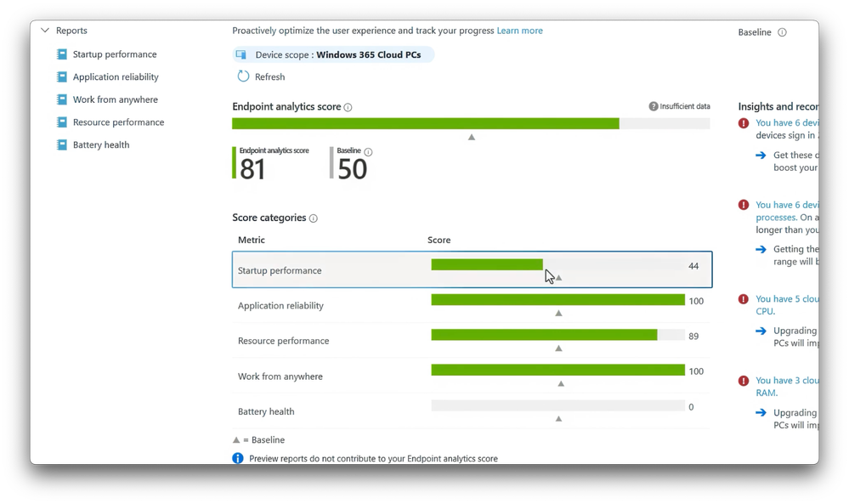Screen dimensions: 849x504
Task: Click blue arrow beside Get these recommendation
Action: (761, 156)
